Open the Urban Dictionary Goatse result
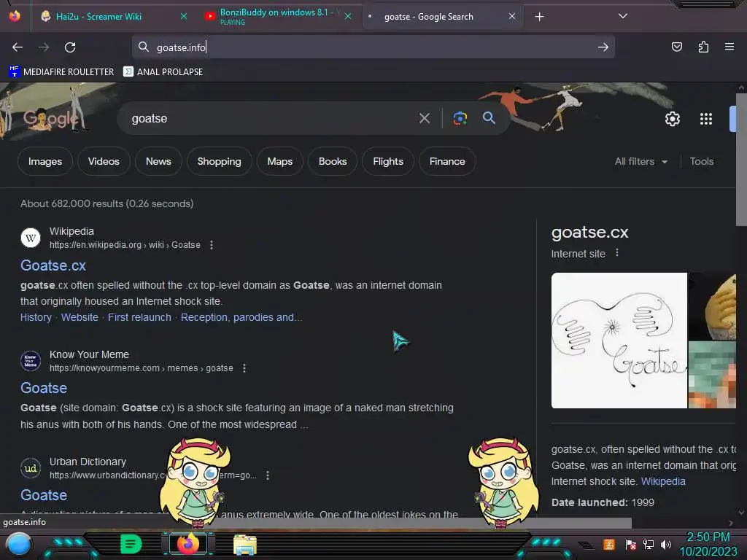 [x=44, y=495]
